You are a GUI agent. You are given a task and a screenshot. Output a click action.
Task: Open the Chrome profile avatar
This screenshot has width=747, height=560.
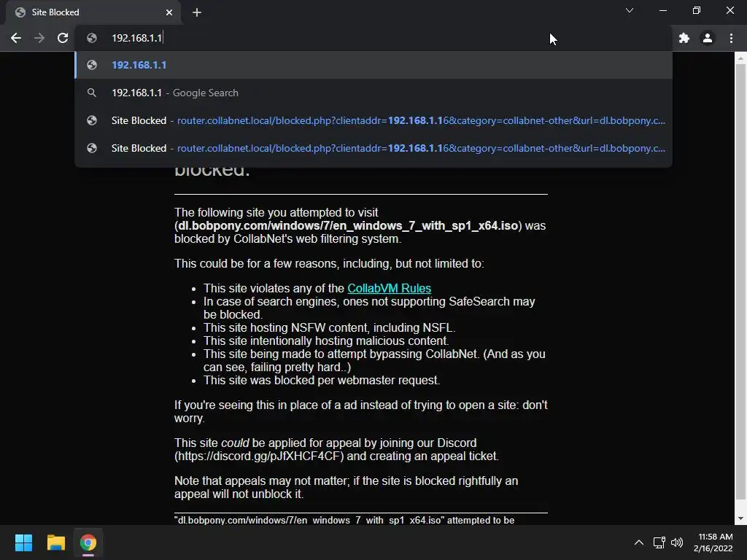(708, 38)
